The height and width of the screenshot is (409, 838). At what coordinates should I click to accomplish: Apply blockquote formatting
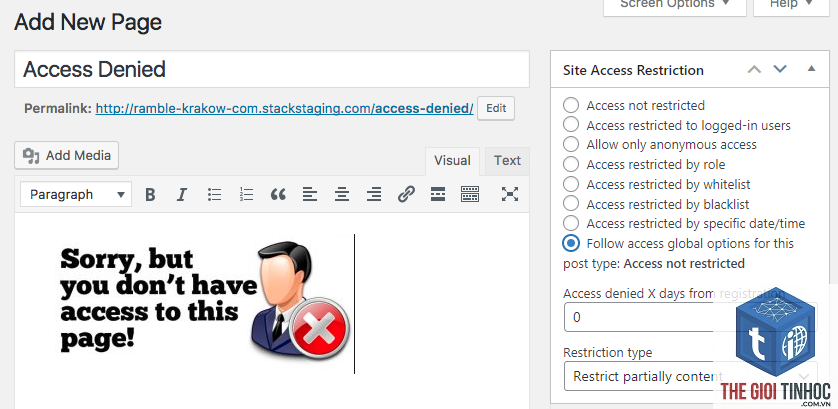click(278, 195)
